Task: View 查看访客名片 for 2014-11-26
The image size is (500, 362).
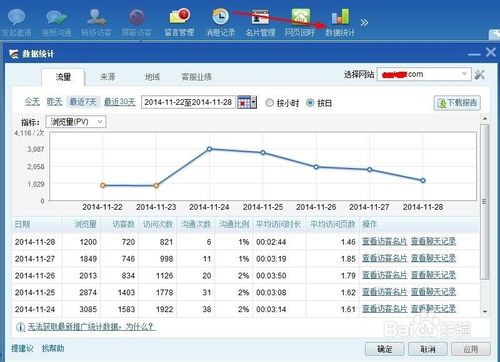Action: pyautogui.click(x=385, y=275)
